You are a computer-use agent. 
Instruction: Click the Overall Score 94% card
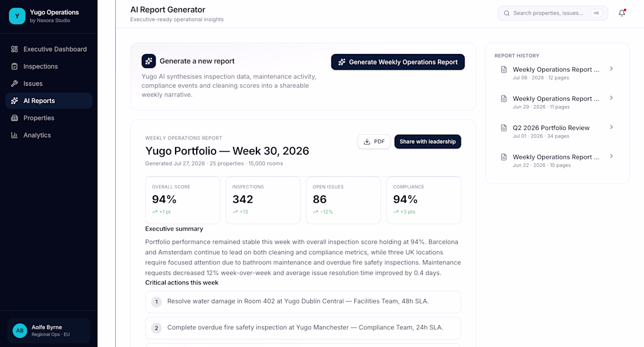point(183,200)
